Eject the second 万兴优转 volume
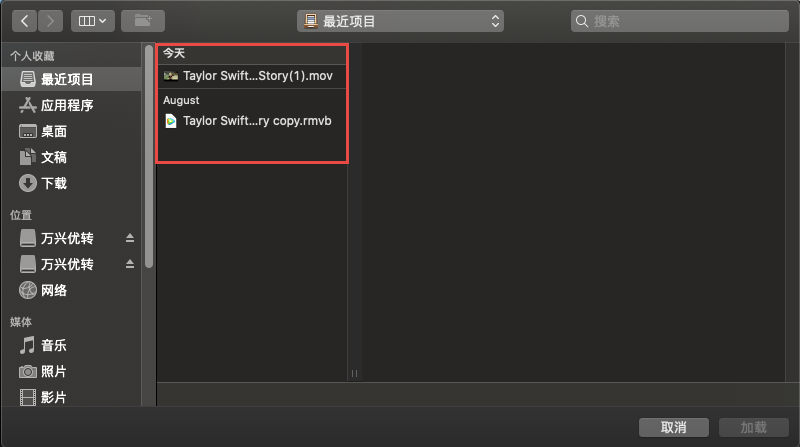The height and width of the screenshot is (447, 800). (x=130, y=264)
